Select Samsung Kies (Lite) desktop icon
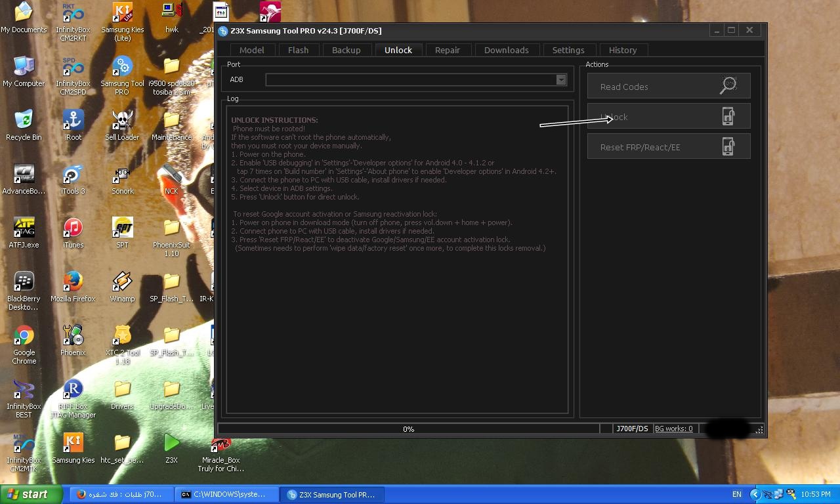This screenshot has height=504, width=840. tap(122, 22)
